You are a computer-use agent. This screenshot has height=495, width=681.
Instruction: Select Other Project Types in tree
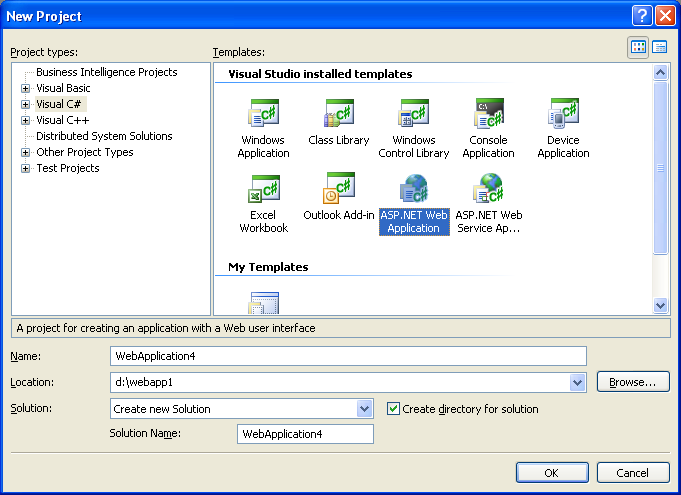(85, 152)
